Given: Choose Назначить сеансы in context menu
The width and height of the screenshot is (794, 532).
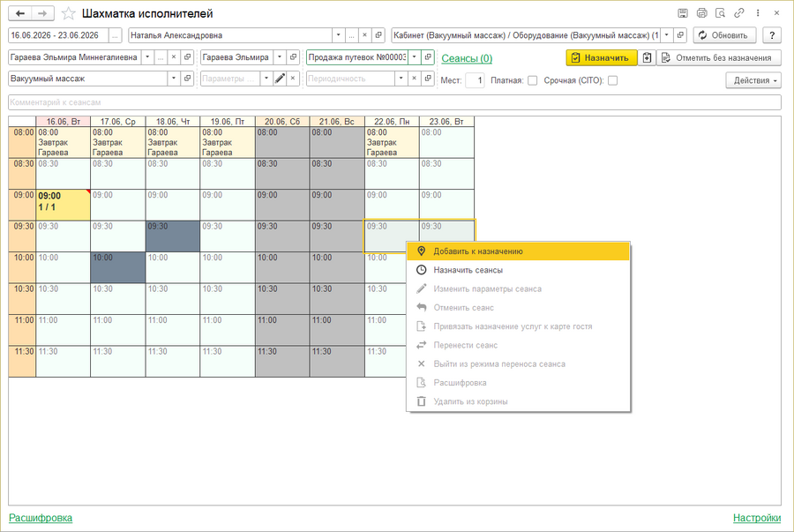Looking at the screenshot, I should (519, 270).
